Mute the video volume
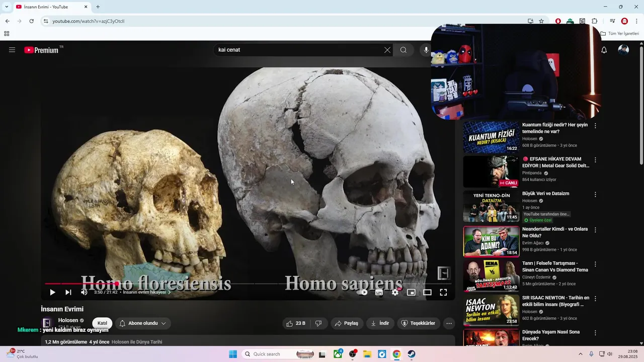The image size is (644, 362). tap(84, 292)
